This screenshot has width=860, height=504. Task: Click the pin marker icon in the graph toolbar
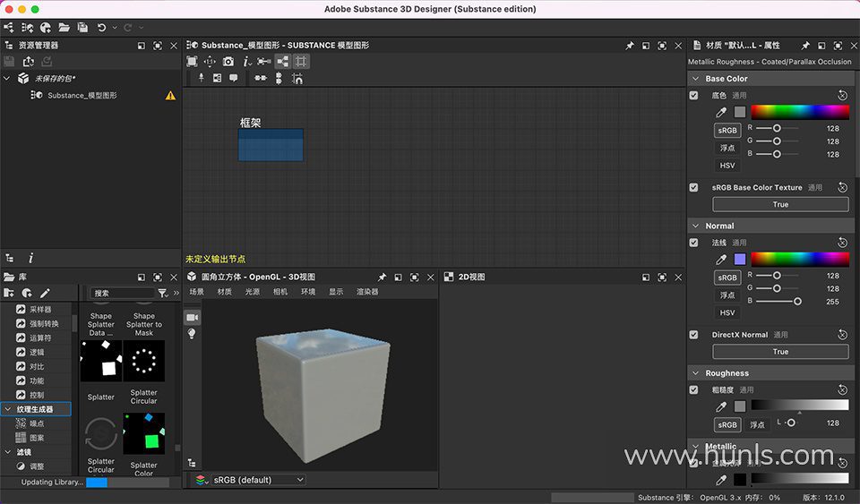pyautogui.click(x=202, y=79)
